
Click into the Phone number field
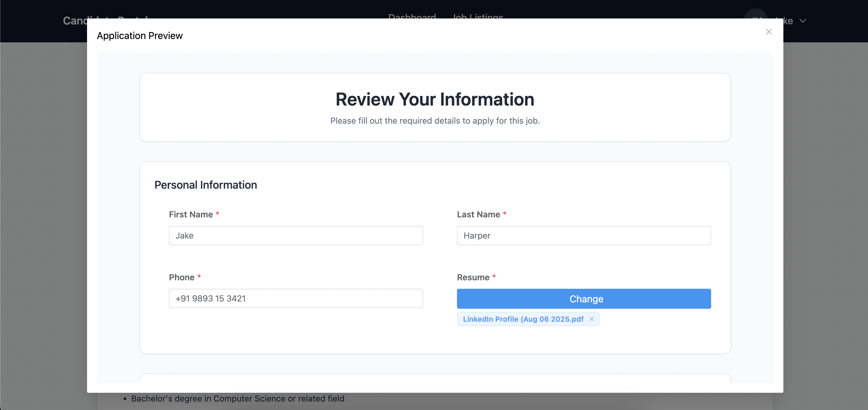[296, 298]
